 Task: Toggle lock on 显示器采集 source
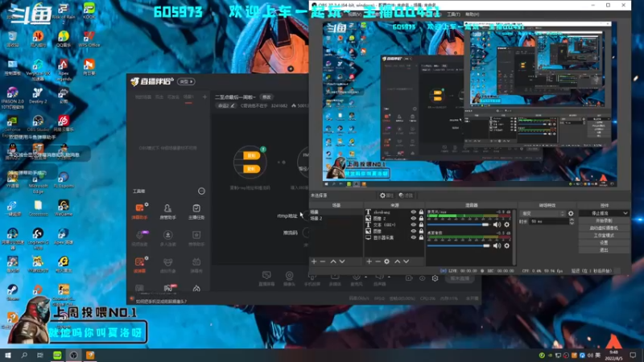coord(421,237)
